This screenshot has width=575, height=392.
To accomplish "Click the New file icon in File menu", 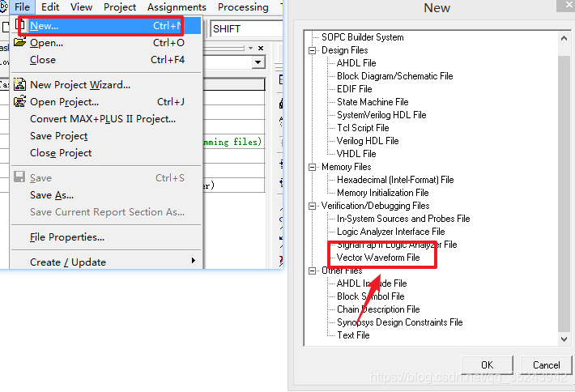I will coord(20,25).
